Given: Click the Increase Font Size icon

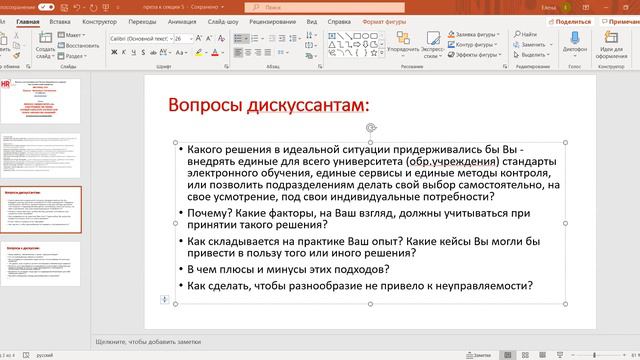Looking at the screenshot, I should pyautogui.click(x=199, y=38).
